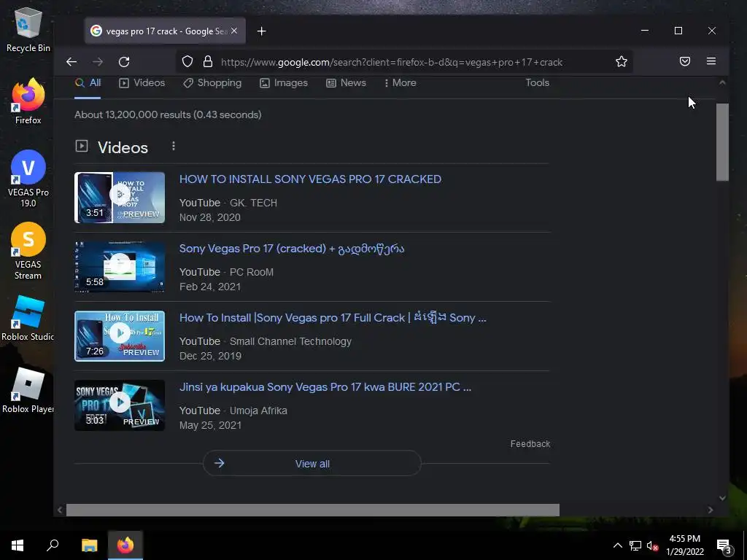This screenshot has width=747, height=560.
Task: Open How To Install Sony Vegas pro 17 Full Crack
Action: click(x=333, y=318)
